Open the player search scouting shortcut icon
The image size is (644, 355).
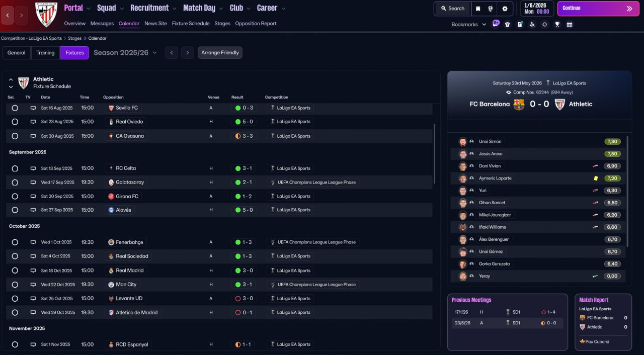tap(532, 24)
